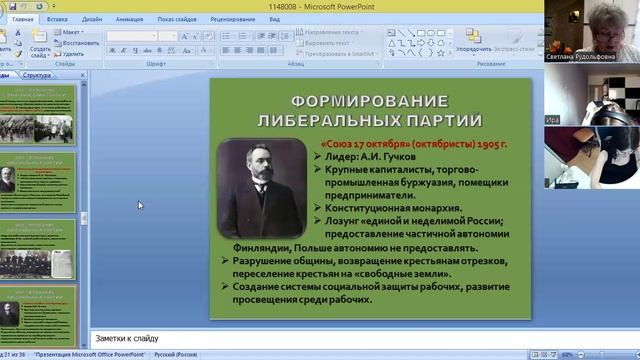Toggle bold Ж formatting

[x=112, y=50]
